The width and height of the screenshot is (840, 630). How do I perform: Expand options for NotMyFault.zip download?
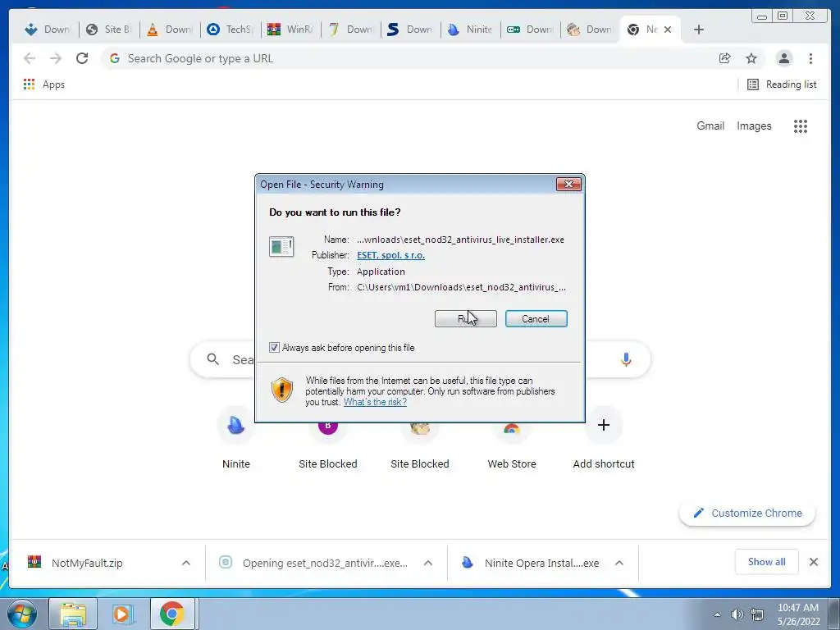(186, 563)
